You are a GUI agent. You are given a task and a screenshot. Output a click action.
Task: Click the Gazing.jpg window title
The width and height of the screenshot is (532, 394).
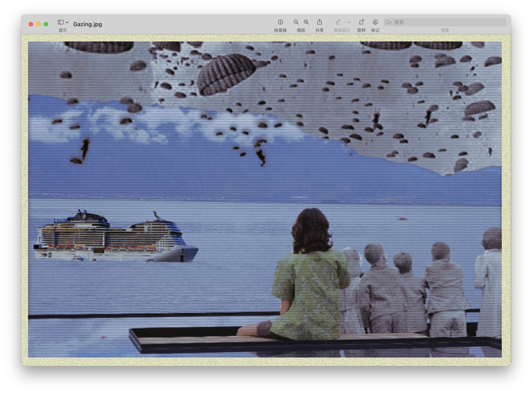click(87, 24)
